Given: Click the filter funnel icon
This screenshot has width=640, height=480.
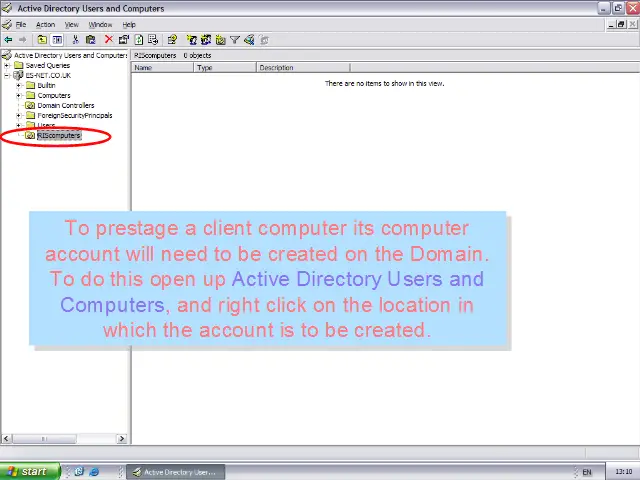Looking at the screenshot, I should coord(235,40).
